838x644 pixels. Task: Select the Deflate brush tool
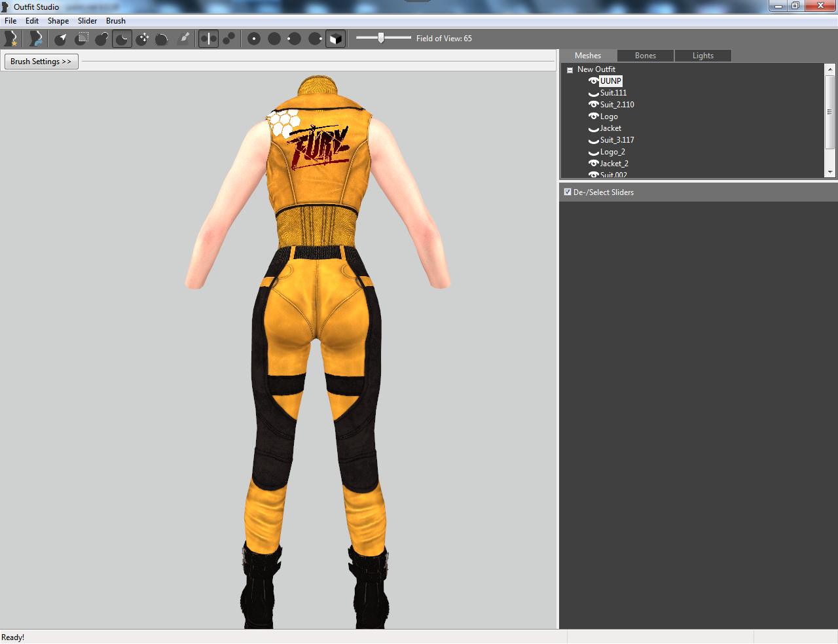122,39
